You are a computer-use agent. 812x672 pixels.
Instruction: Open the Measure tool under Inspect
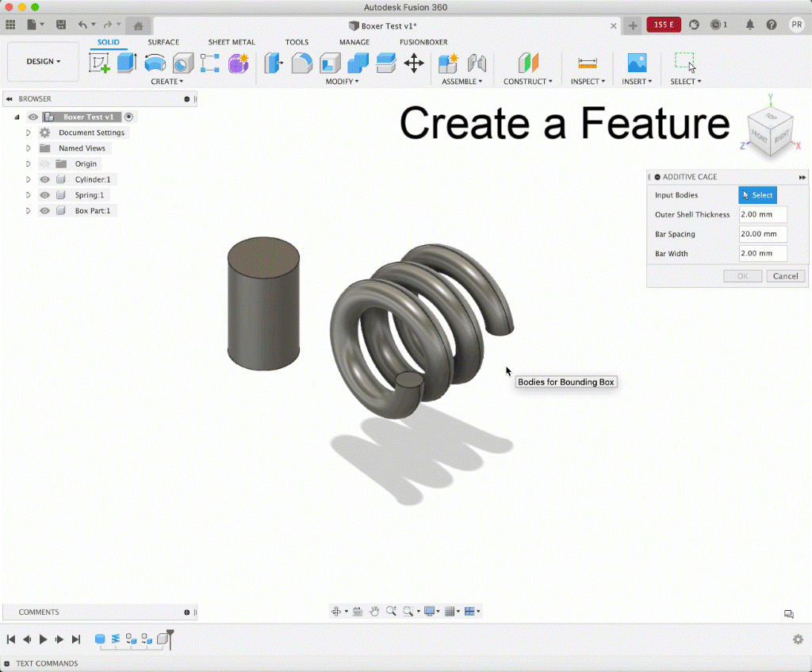(587, 63)
